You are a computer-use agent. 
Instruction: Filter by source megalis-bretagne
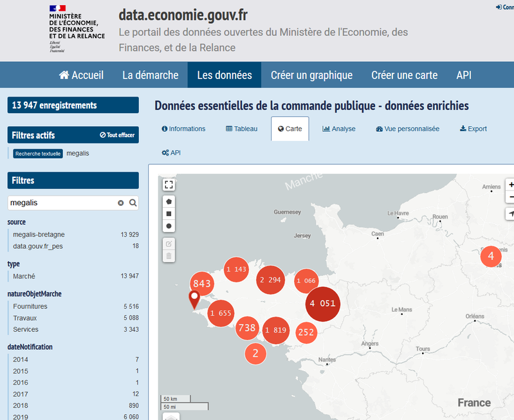(x=76, y=235)
